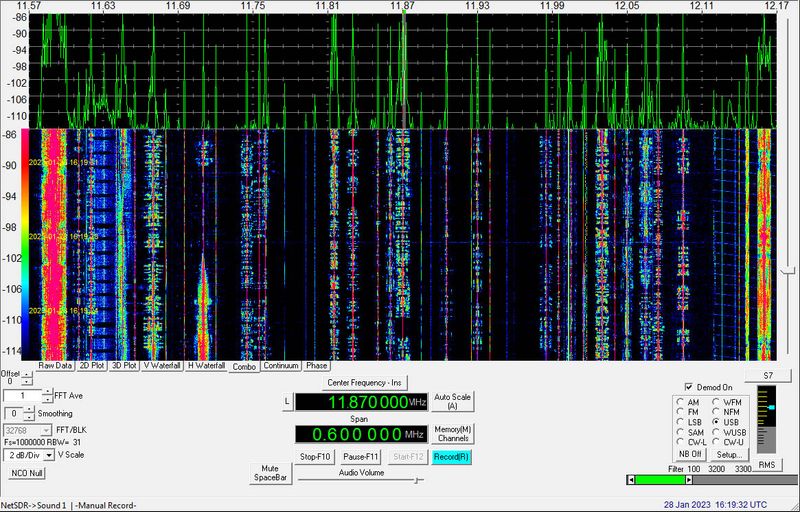The width and height of the screenshot is (800, 512).
Task: Click the S7 signal level button
Action: (x=768, y=375)
